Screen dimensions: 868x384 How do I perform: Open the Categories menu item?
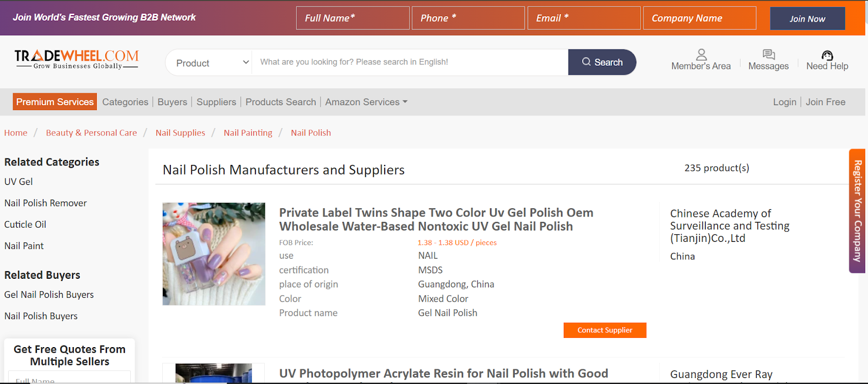coord(125,102)
